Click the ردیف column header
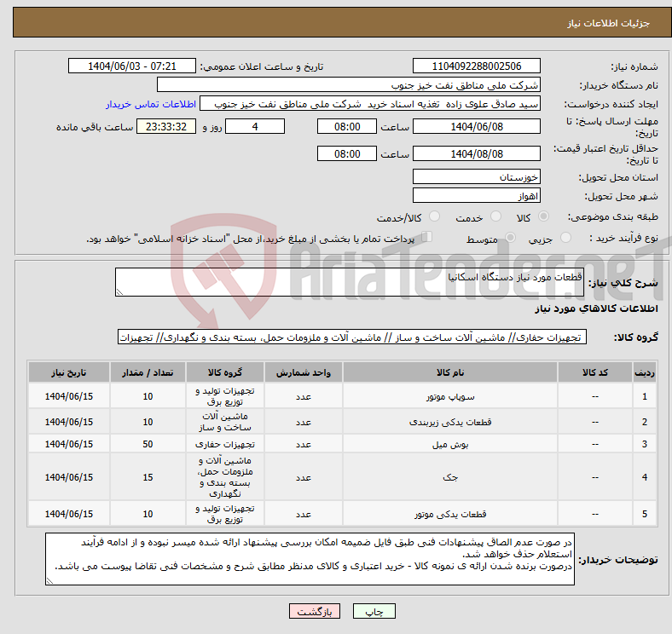 click(644, 372)
